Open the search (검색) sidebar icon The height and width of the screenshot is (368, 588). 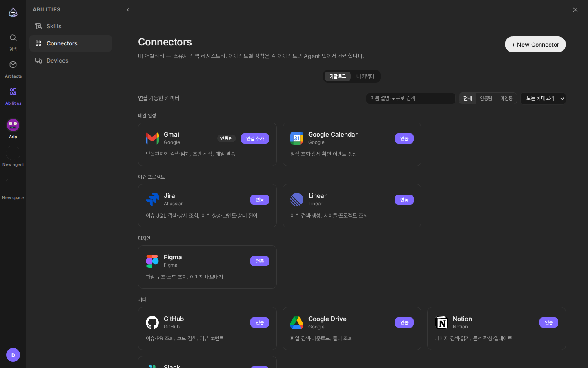point(13,38)
